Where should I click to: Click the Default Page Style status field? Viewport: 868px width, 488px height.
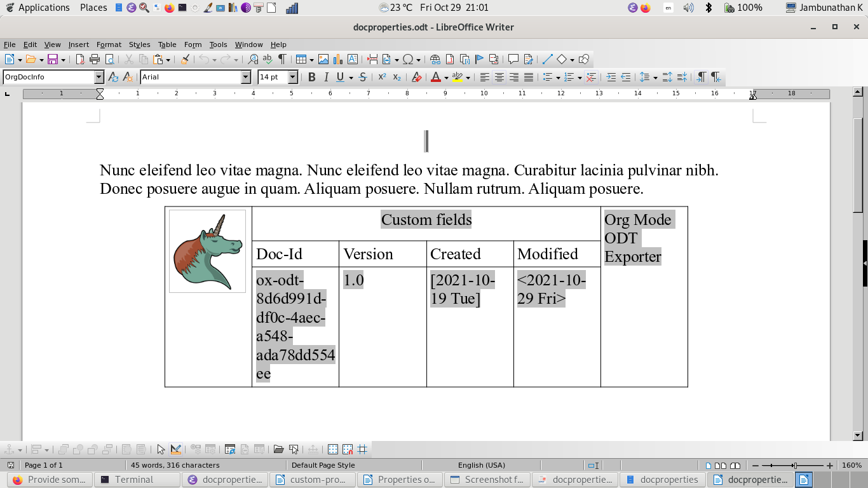323,465
